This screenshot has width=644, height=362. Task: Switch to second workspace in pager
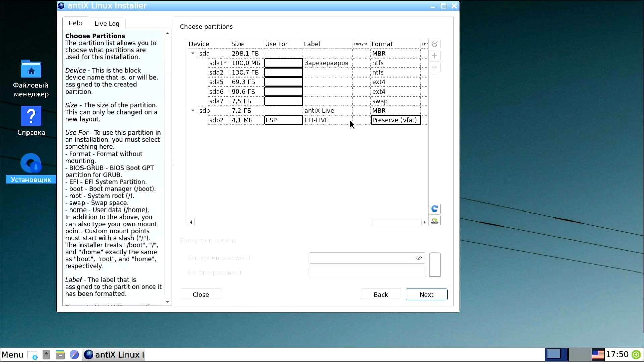pyautogui.click(x=580, y=354)
